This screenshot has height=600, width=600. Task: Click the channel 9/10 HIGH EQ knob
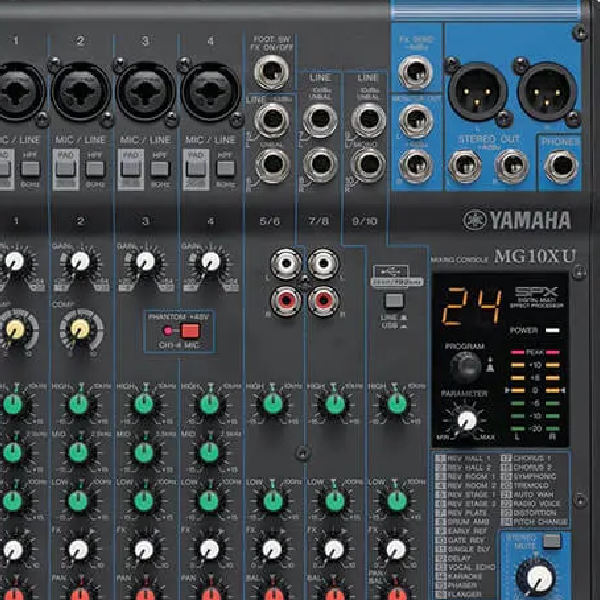(x=397, y=404)
